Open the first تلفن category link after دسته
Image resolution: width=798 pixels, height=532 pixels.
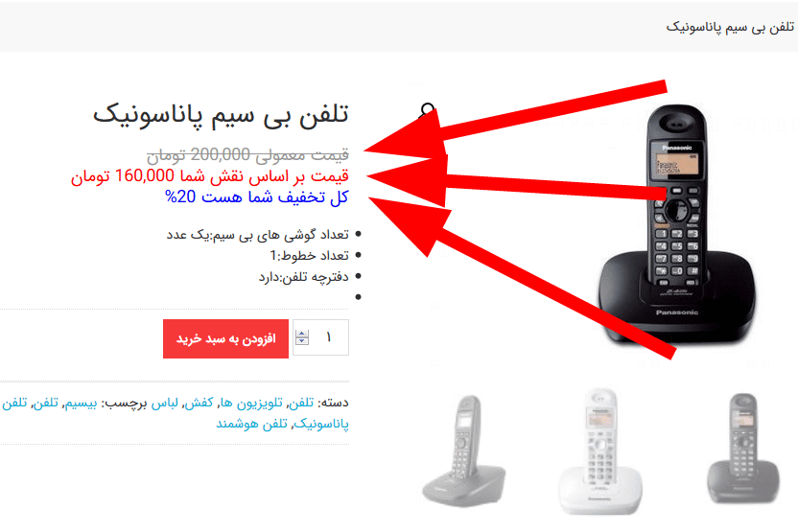301,403
